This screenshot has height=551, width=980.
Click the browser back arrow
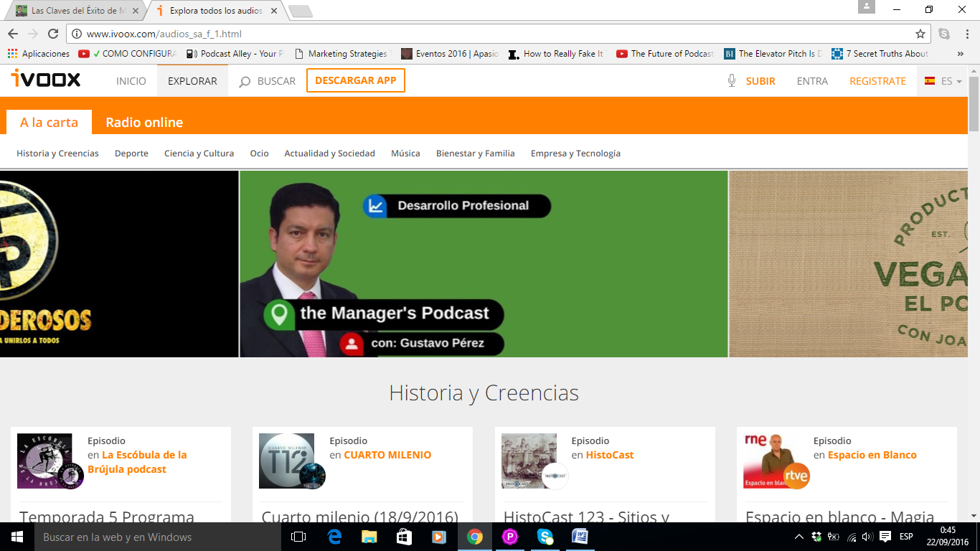[12, 34]
